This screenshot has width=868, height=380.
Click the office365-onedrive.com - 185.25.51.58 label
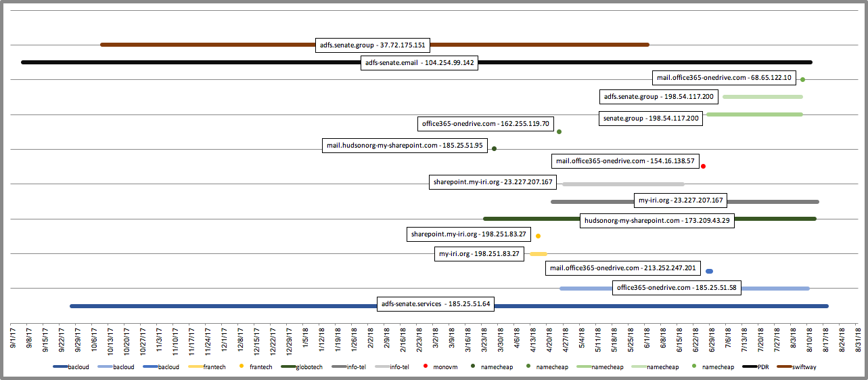point(677,288)
